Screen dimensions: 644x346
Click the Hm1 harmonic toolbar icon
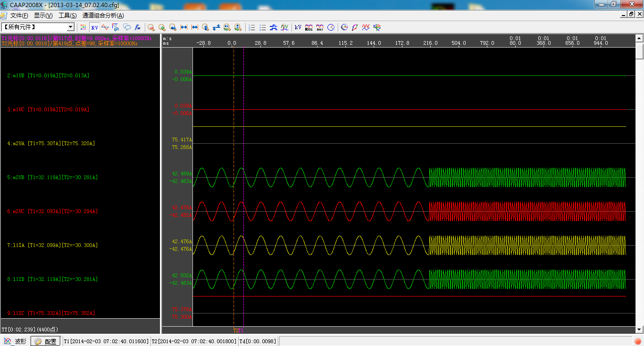click(320, 27)
